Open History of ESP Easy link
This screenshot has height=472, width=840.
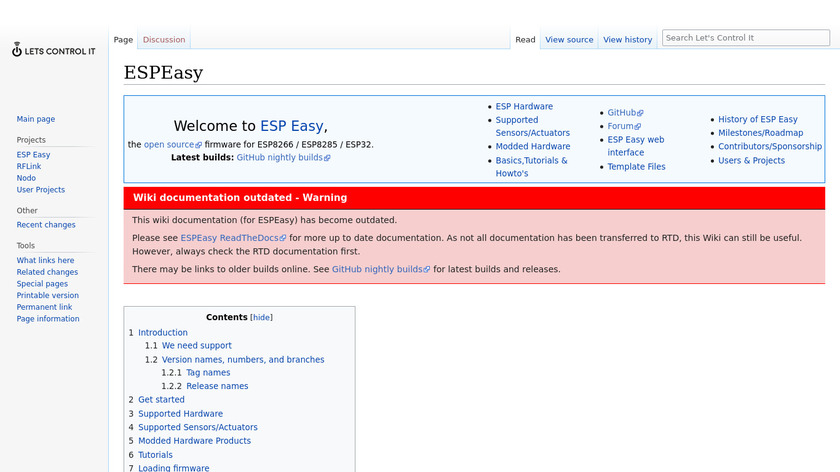click(x=758, y=119)
